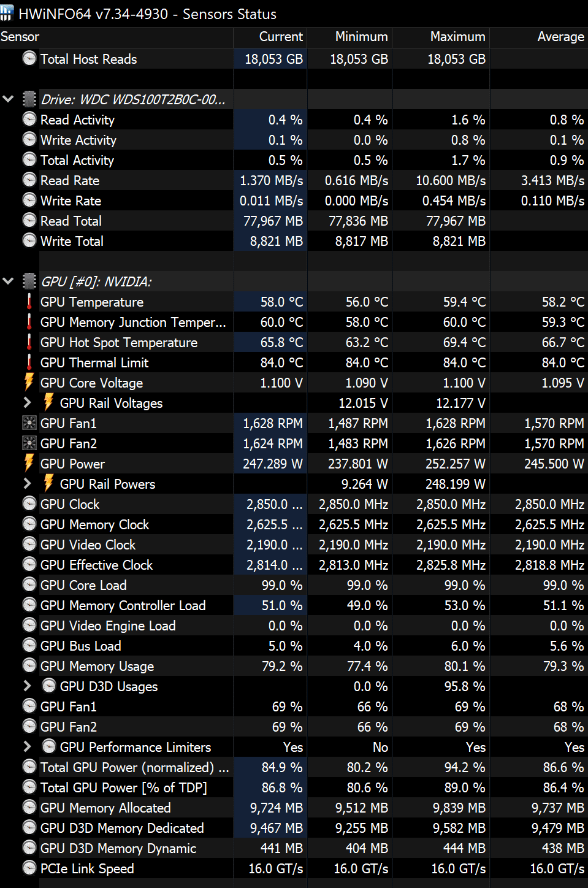Screen dimensions: 588x888
Task: Click fan icon of GPU Fan1 1,628 RPM row
Action: 29,423
